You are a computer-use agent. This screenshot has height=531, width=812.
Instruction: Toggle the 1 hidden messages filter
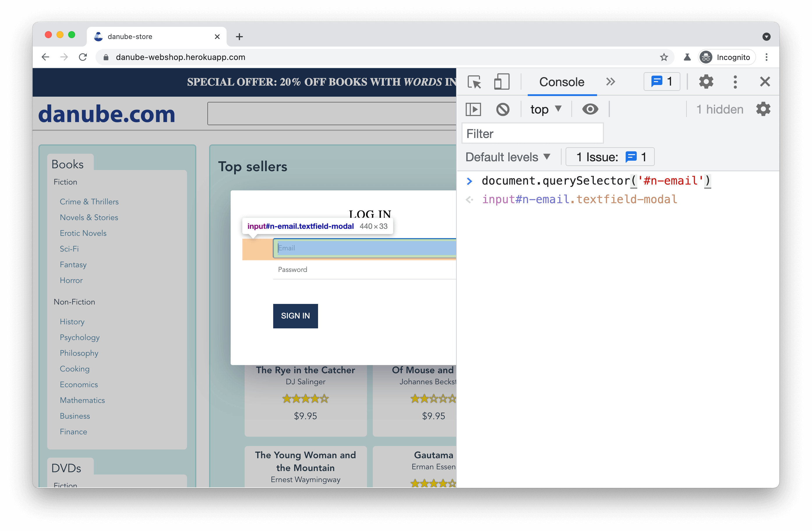tap(718, 109)
